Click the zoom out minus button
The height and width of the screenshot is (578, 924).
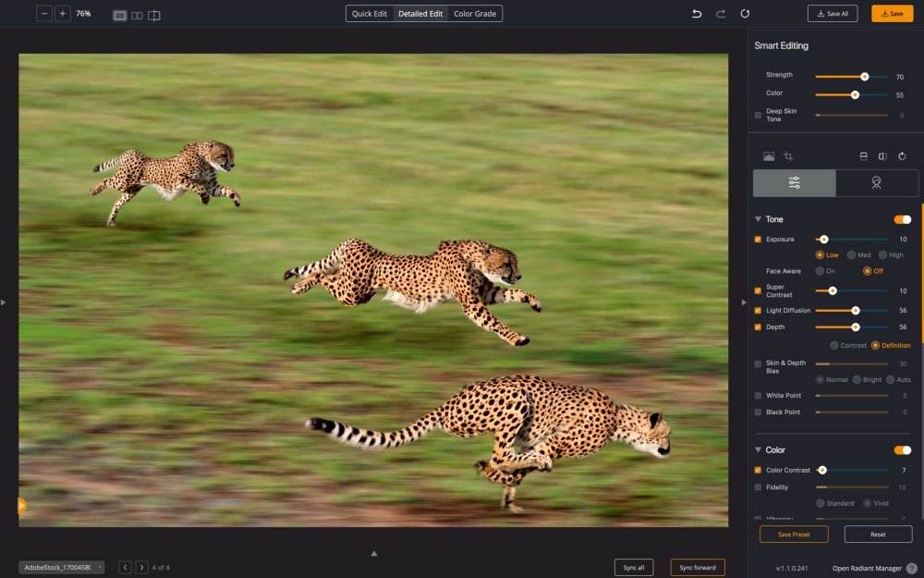[43, 14]
